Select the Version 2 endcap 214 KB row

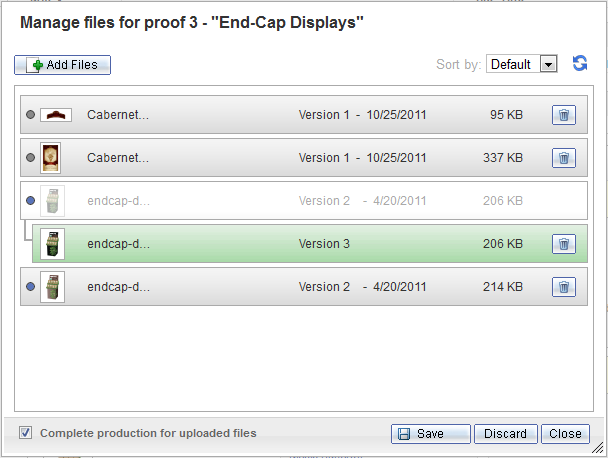click(x=304, y=287)
